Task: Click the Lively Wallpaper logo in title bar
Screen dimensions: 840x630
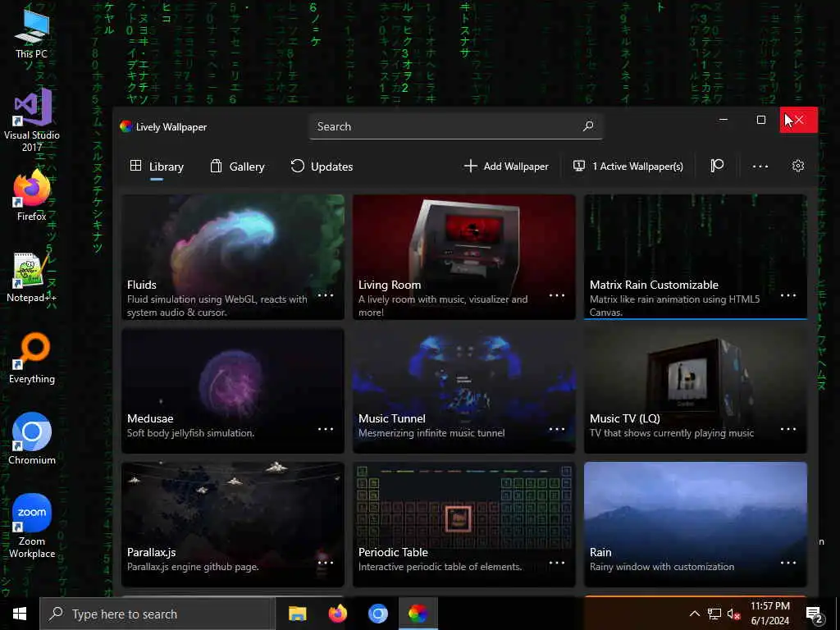Action: pos(126,126)
